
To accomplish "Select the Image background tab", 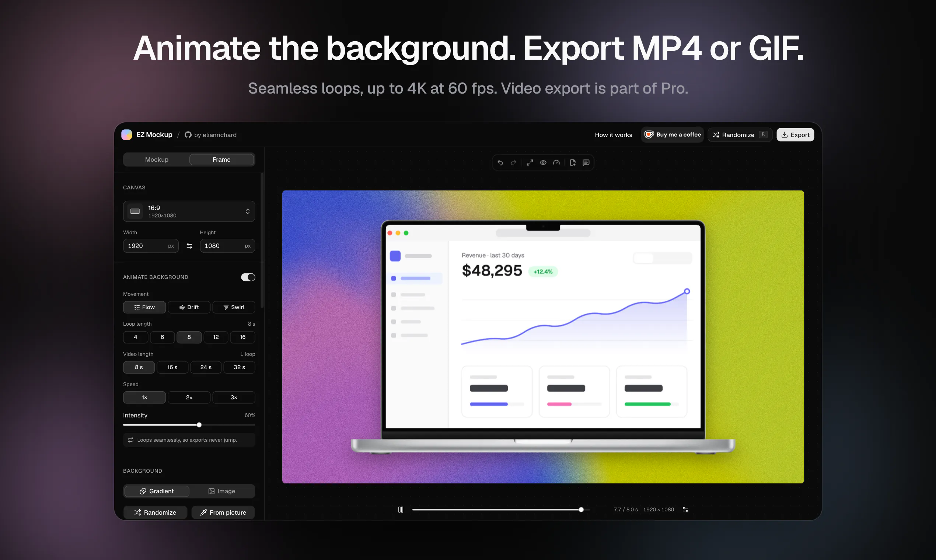I will pyautogui.click(x=221, y=491).
